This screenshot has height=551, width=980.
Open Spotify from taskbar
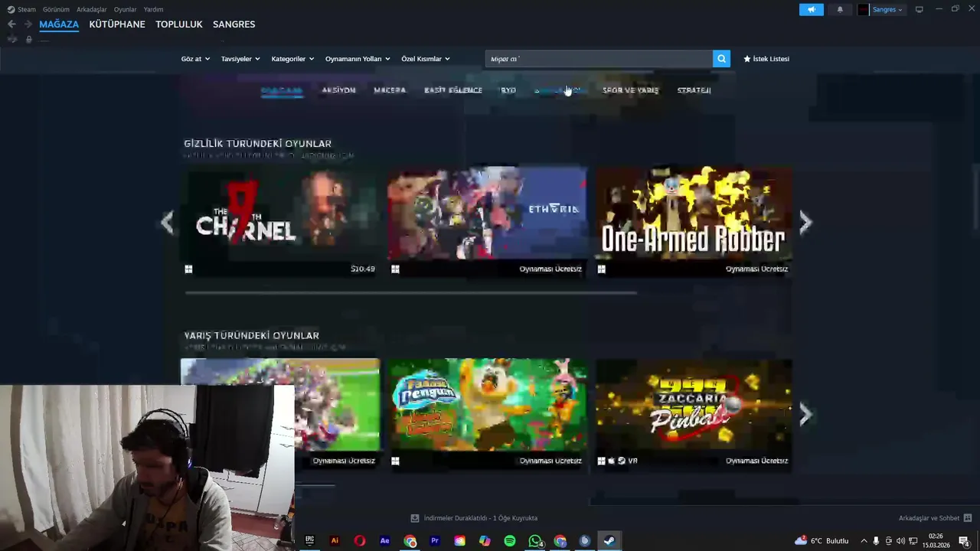(510, 540)
